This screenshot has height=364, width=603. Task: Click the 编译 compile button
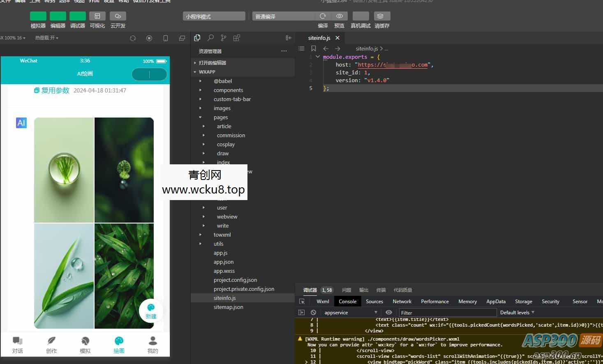[x=323, y=16]
